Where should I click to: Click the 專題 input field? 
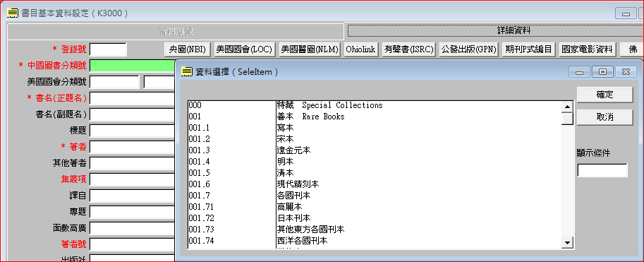coord(132,212)
